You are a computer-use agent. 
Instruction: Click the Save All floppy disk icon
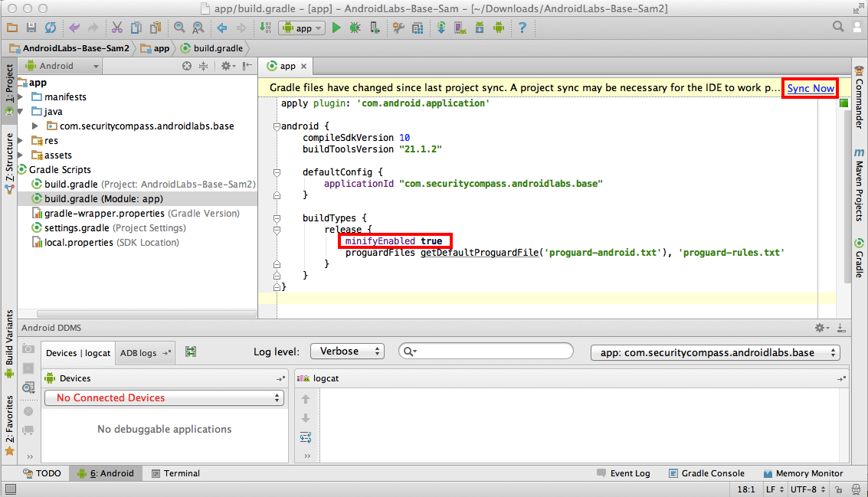[x=31, y=28]
